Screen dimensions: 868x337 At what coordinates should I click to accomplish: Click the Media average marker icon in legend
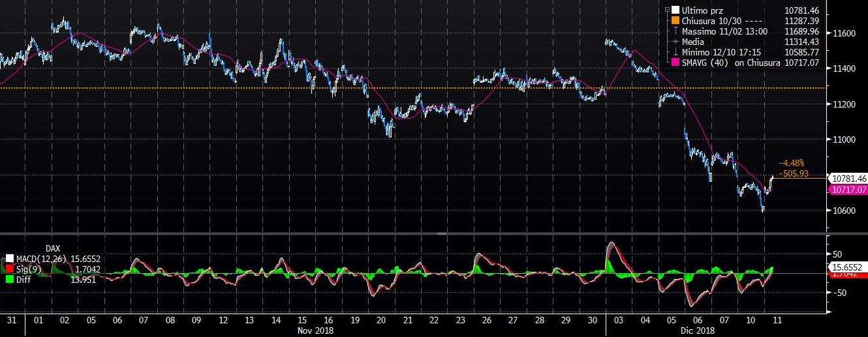[675, 42]
